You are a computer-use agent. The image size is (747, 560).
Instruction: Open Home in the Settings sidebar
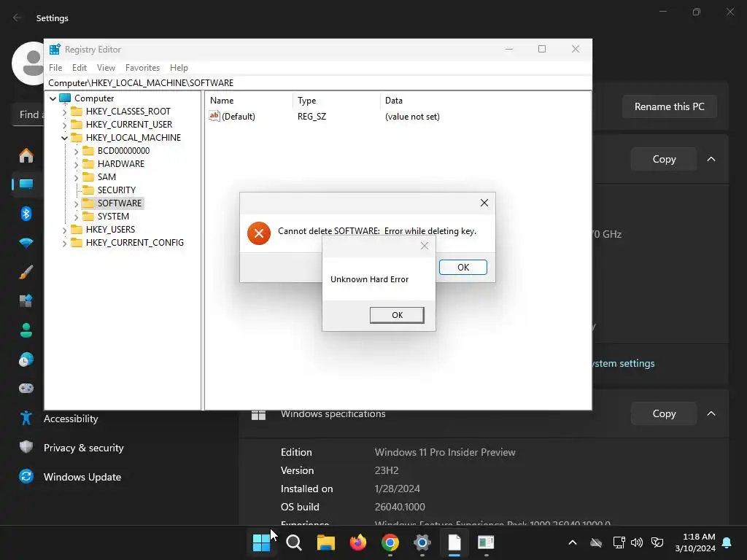26,155
